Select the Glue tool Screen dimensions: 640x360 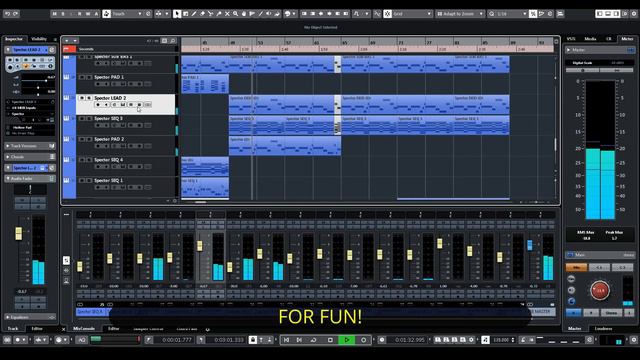pyautogui.click(x=219, y=14)
